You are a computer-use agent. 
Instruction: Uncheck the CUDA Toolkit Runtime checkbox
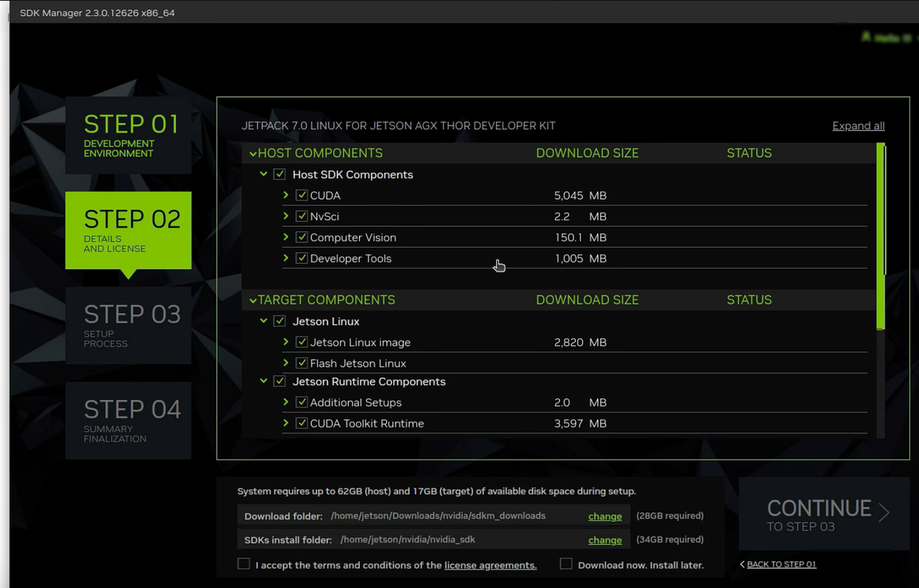click(x=302, y=423)
